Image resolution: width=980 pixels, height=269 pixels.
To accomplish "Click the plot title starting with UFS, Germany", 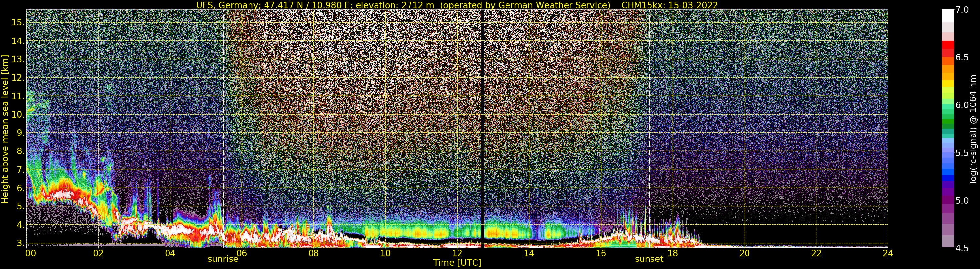I will tap(457, 5).
